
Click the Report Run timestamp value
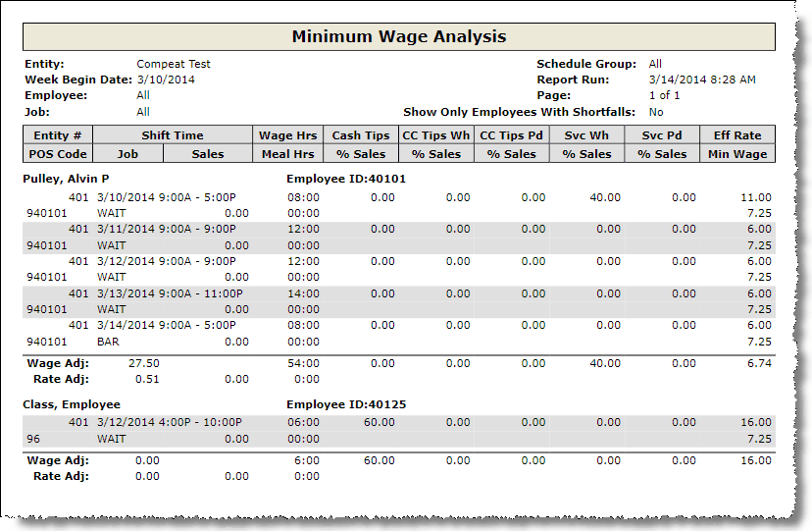702,80
